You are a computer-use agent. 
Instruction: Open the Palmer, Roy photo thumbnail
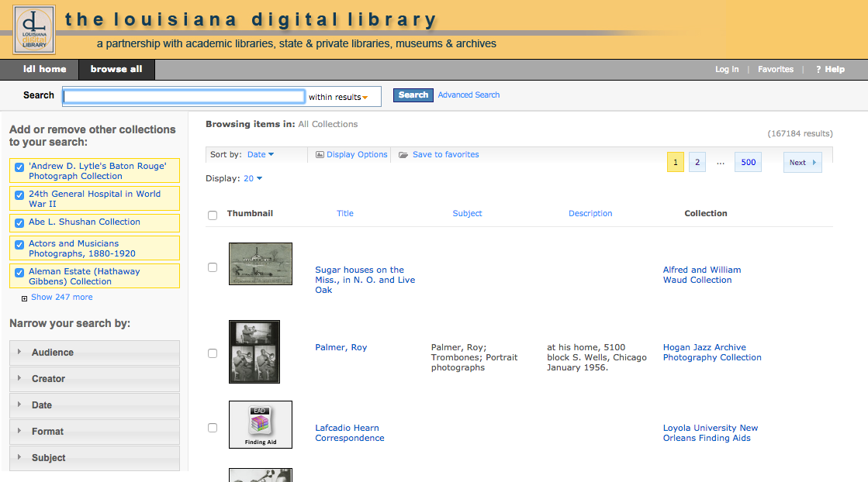point(254,352)
